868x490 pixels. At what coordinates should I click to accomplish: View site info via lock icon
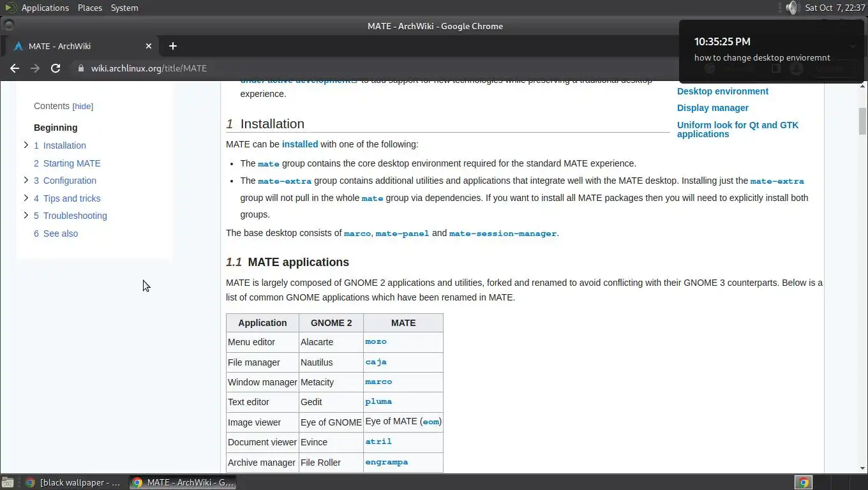click(80, 68)
